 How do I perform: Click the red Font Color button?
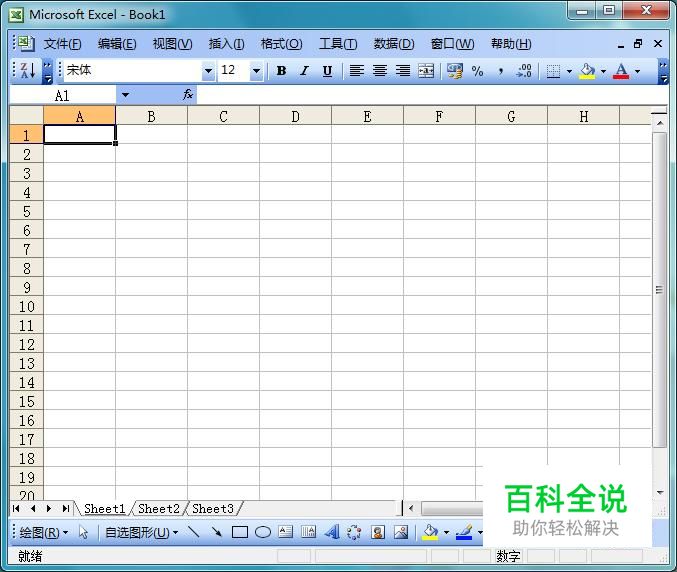[621, 70]
